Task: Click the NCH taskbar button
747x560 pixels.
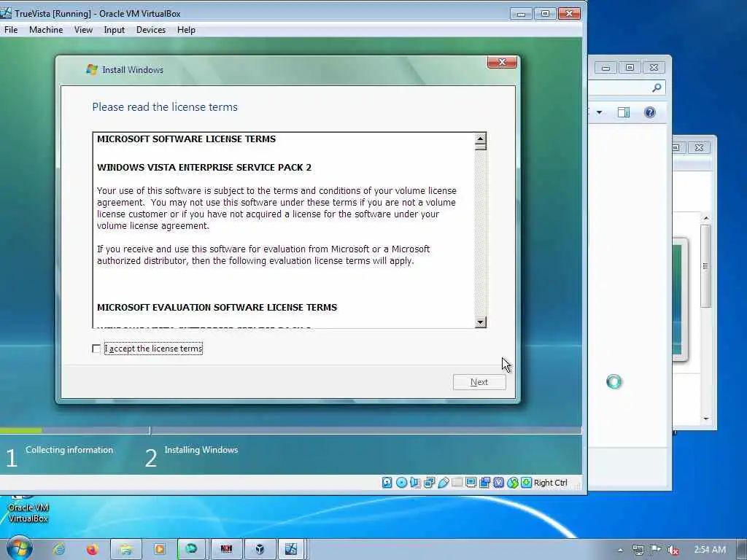Action: (x=226, y=549)
